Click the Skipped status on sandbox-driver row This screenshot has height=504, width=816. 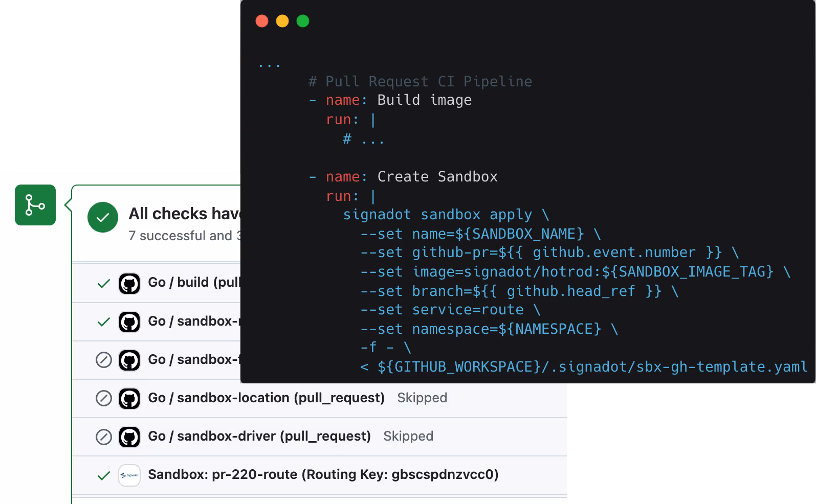[x=408, y=436]
